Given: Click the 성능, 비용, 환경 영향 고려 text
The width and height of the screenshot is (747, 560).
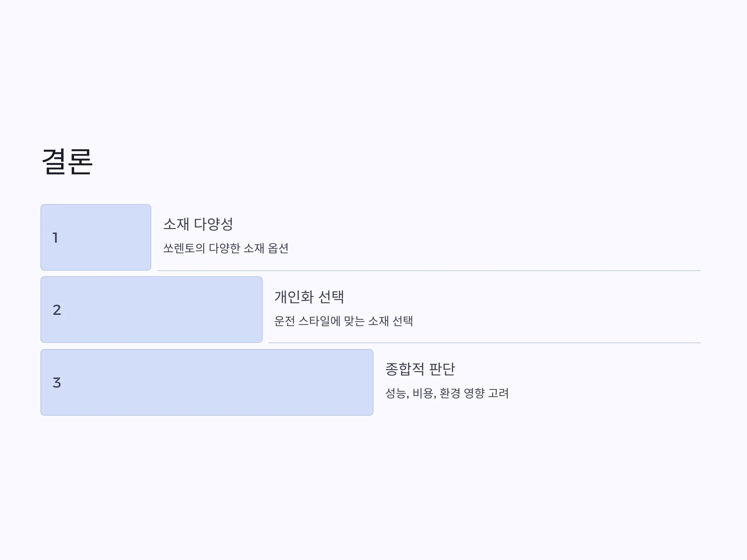Looking at the screenshot, I should (447, 393).
